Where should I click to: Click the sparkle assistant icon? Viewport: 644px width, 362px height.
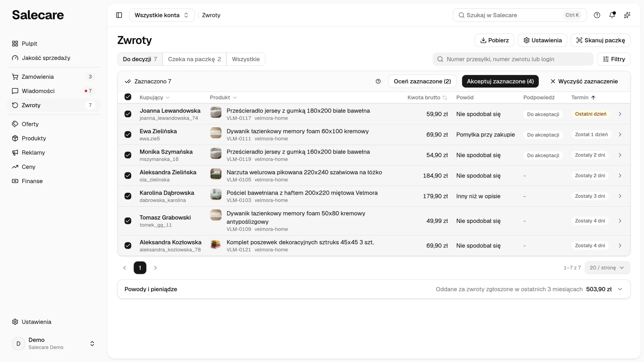pos(627,15)
